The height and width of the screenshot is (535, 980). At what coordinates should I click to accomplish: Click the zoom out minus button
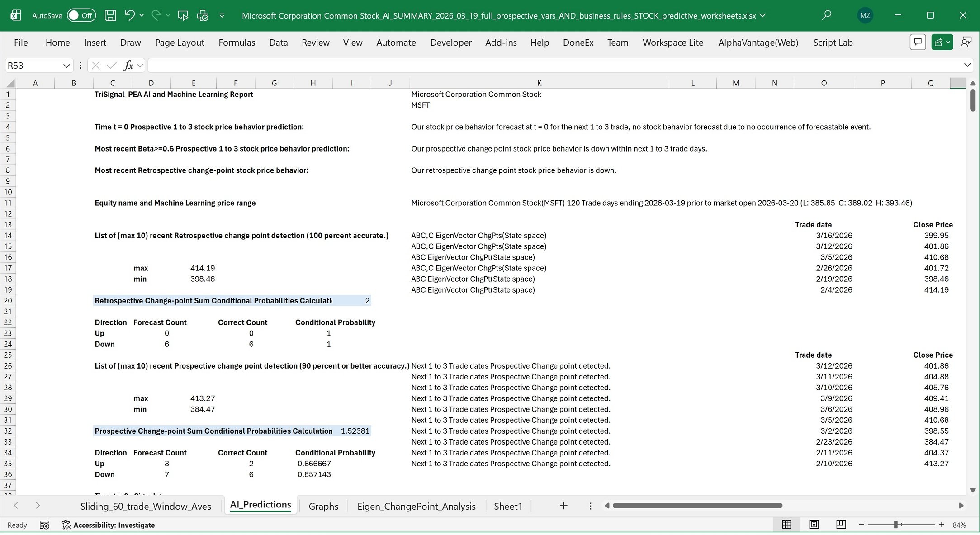coord(861,525)
